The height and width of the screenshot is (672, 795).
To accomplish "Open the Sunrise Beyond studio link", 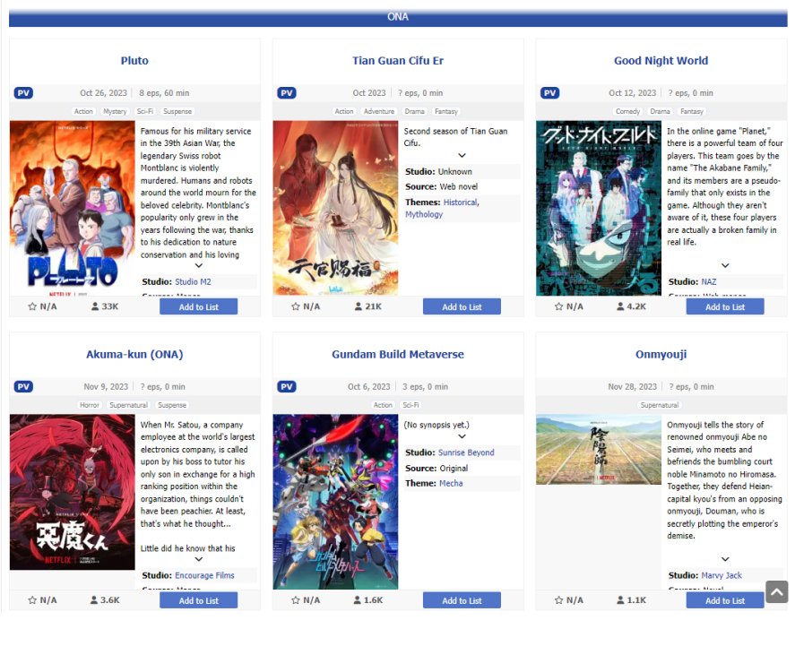I will pos(466,452).
